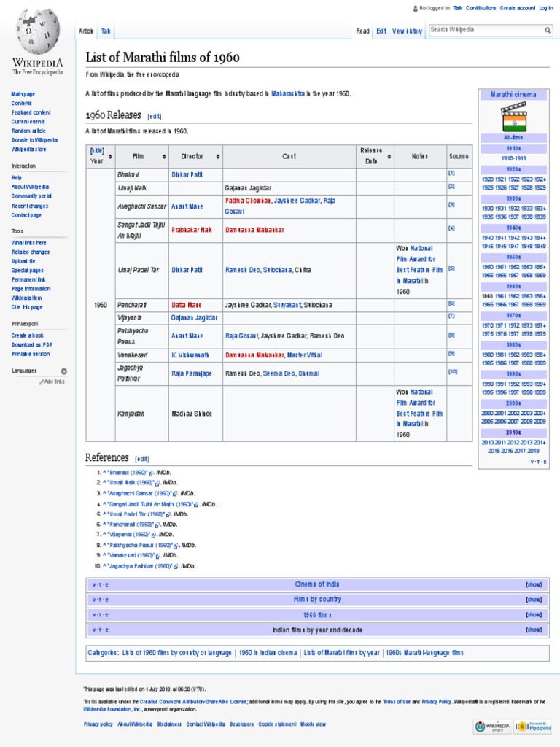The height and width of the screenshot is (747, 560).
Task: Open K. Vishwanath director link
Action: [x=190, y=355]
